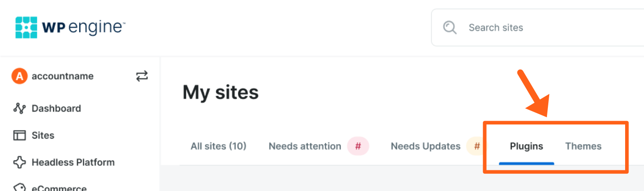Open the Themes tab
Screen dimensions: 644x191
[583, 146]
